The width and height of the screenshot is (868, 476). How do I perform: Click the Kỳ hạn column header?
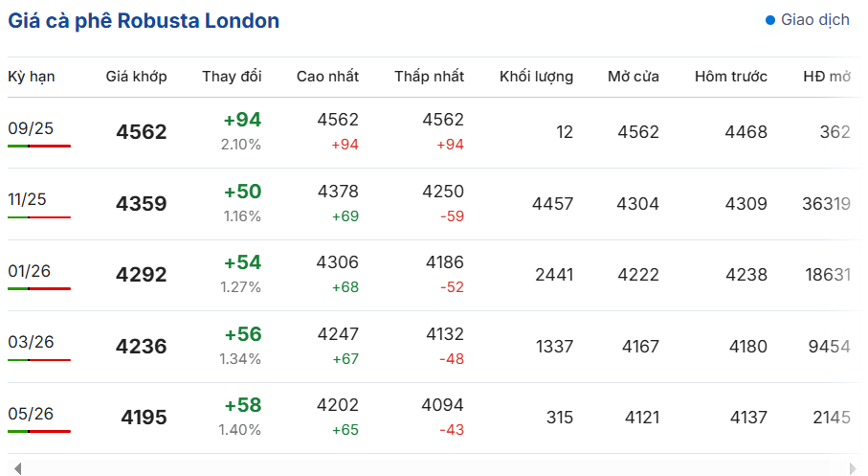[x=32, y=77]
